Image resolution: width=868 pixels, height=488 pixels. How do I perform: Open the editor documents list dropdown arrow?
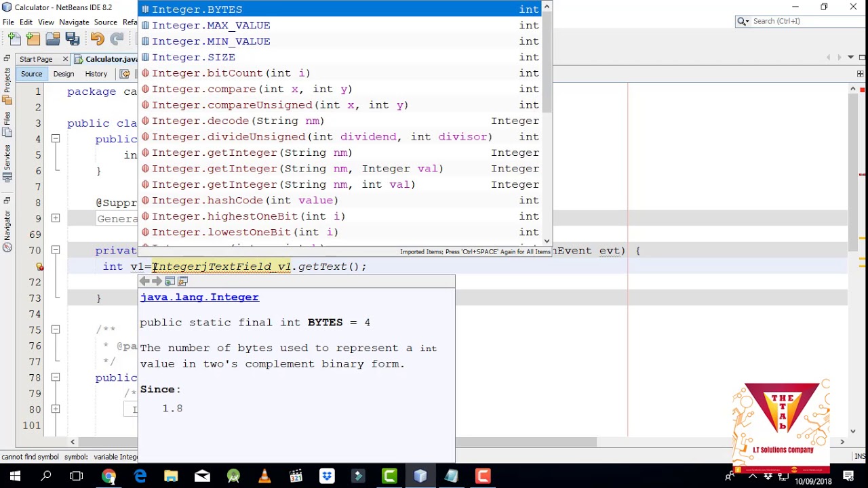pos(850,58)
